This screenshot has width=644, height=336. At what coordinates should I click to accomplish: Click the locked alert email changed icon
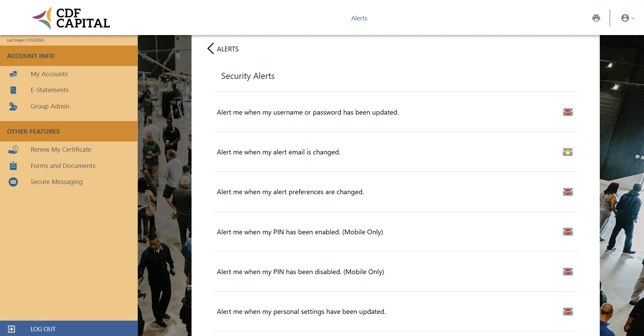[x=567, y=152]
